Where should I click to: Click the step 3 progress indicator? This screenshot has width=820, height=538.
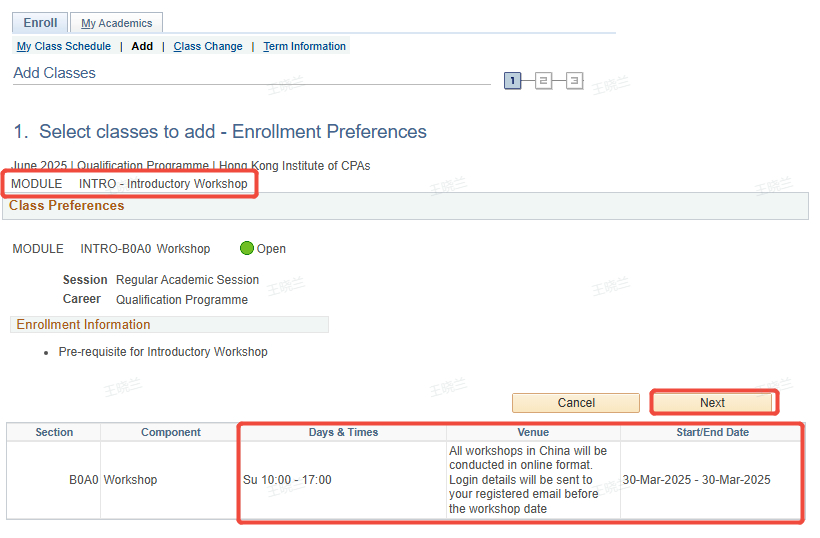coord(574,81)
